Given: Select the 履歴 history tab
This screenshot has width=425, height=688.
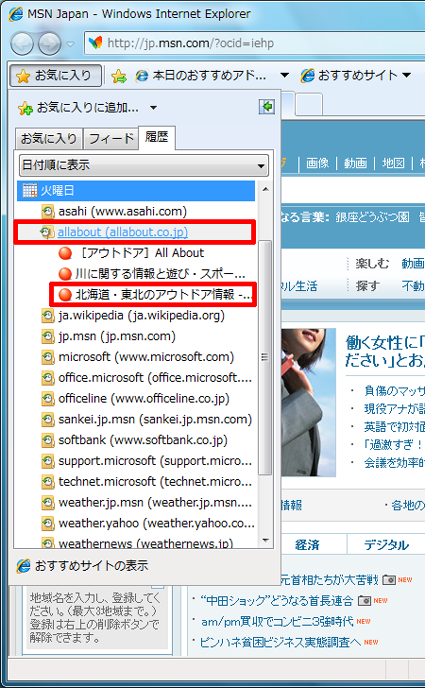Looking at the screenshot, I should 157,137.
